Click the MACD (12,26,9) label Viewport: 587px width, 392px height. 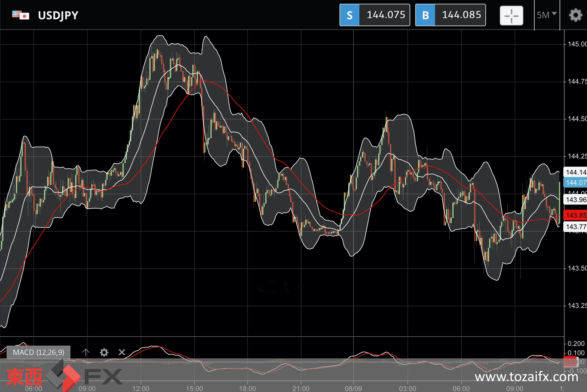click(38, 352)
